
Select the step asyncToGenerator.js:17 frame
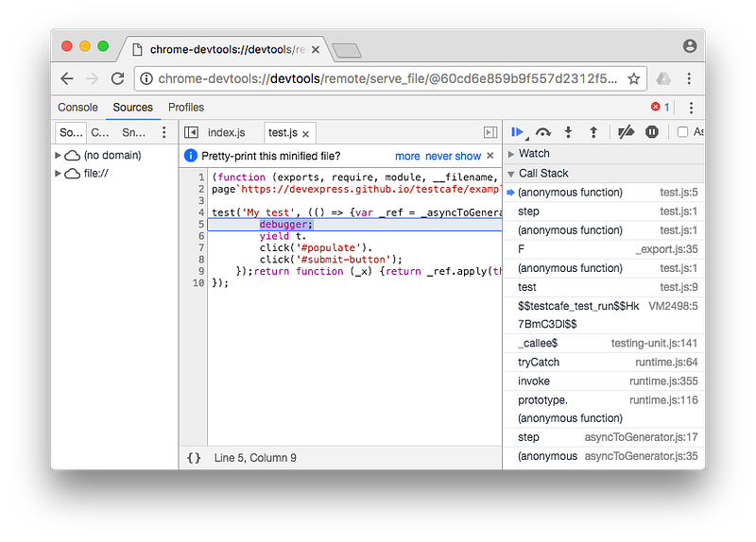(603, 437)
